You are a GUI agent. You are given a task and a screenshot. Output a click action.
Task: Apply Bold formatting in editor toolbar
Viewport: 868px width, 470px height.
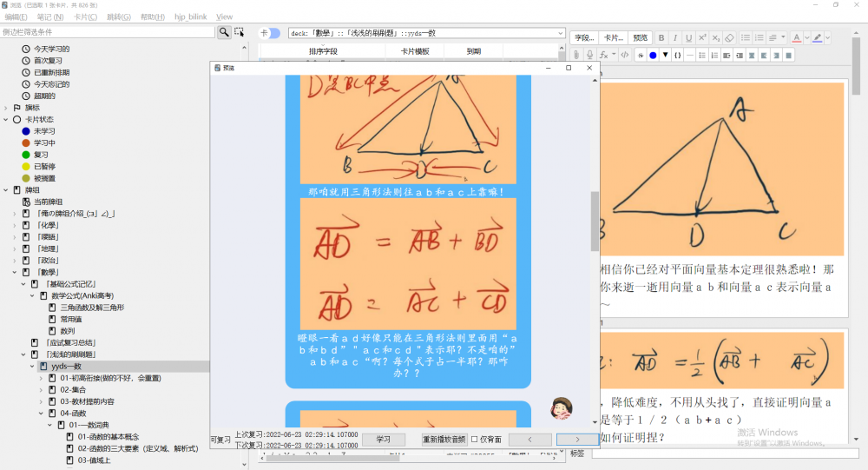[x=661, y=37]
